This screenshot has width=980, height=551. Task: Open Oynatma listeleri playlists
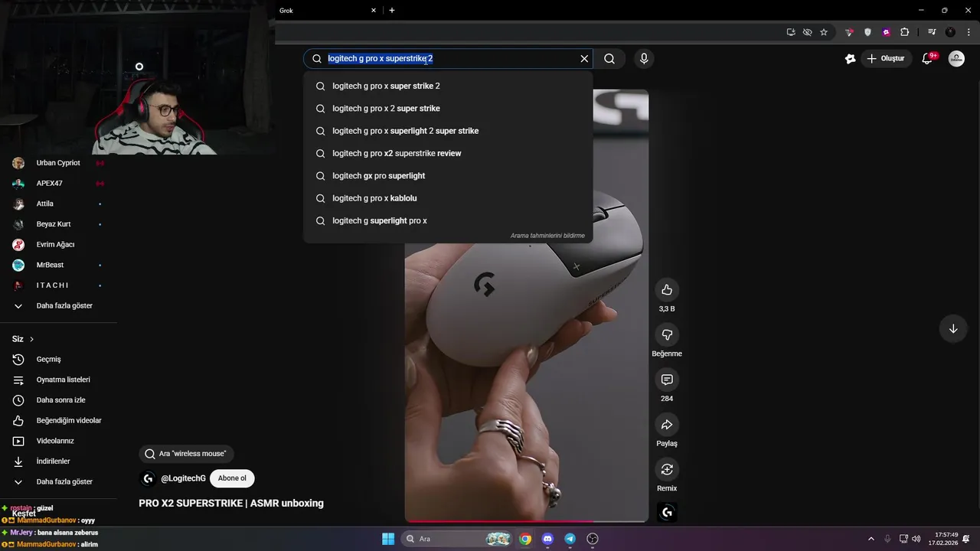(x=58, y=380)
